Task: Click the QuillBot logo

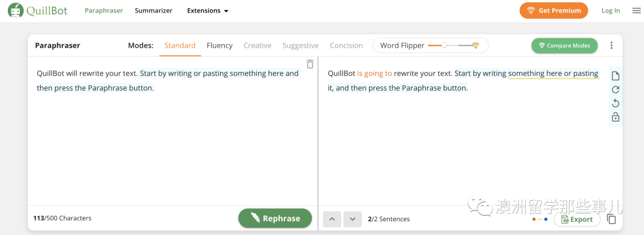Action: pyautogui.click(x=38, y=10)
